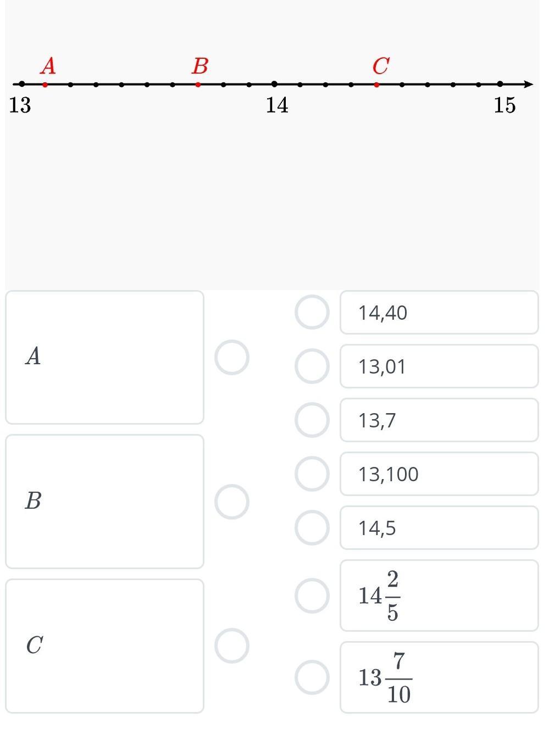Image resolution: width=560 pixels, height=729 pixels.
Task: Select the radio button next to 14,5
Action: (x=312, y=528)
